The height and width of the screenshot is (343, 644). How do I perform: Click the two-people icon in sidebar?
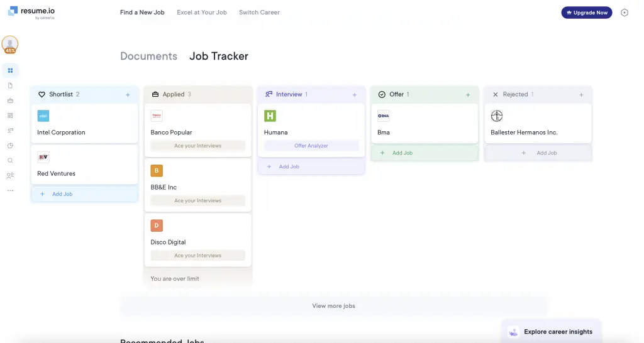pyautogui.click(x=10, y=175)
